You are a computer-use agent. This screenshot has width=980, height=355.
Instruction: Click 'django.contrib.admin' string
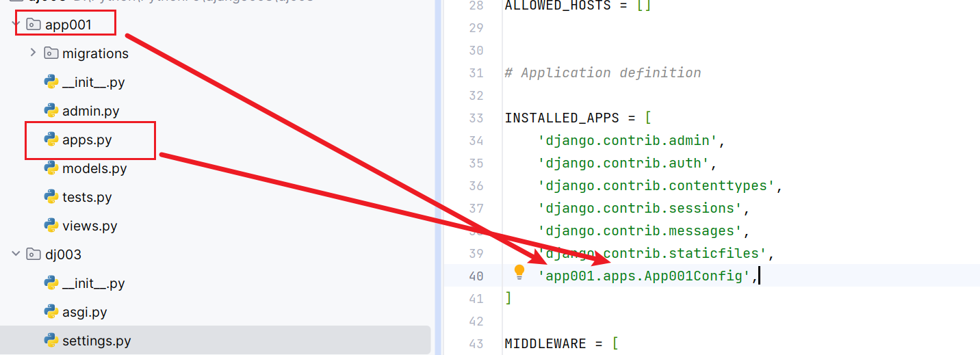[628, 140]
